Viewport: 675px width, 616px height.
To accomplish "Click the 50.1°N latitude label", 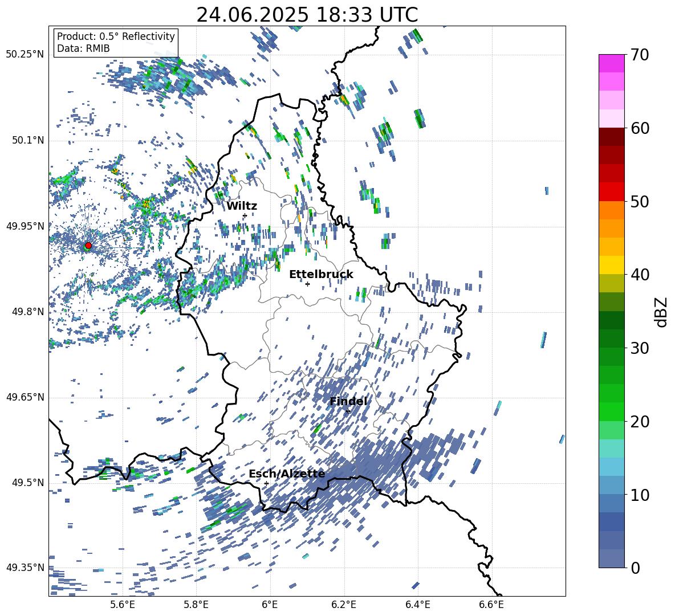I will [28, 140].
